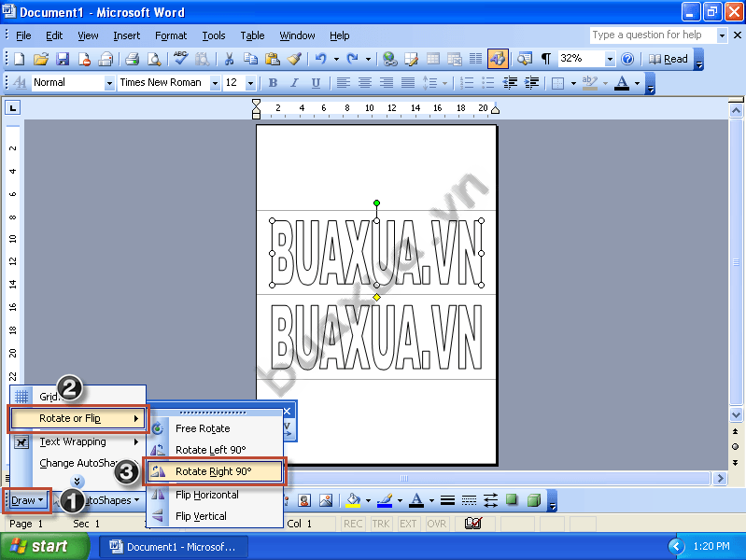Image resolution: width=746 pixels, height=560 pixels.
Task: Toggle Italic formatting
Action: click(x=294, y=83)
